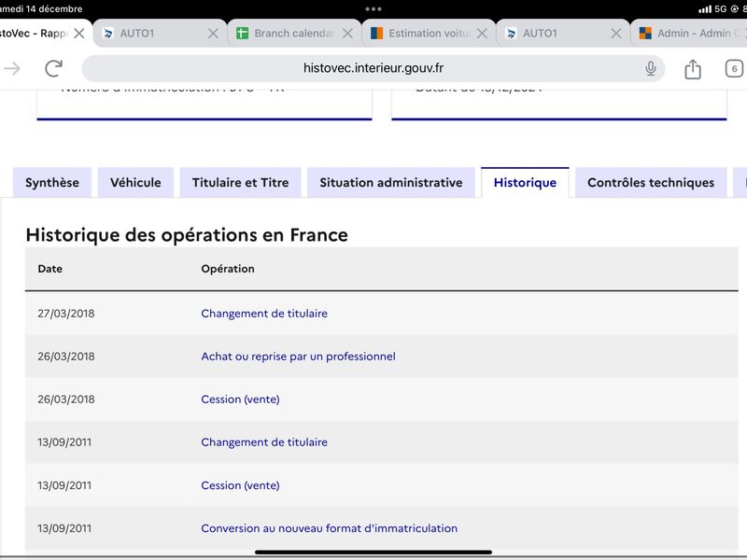
Task: Switch to the Estimation voiture browser tab
Action: coord(429,34)
